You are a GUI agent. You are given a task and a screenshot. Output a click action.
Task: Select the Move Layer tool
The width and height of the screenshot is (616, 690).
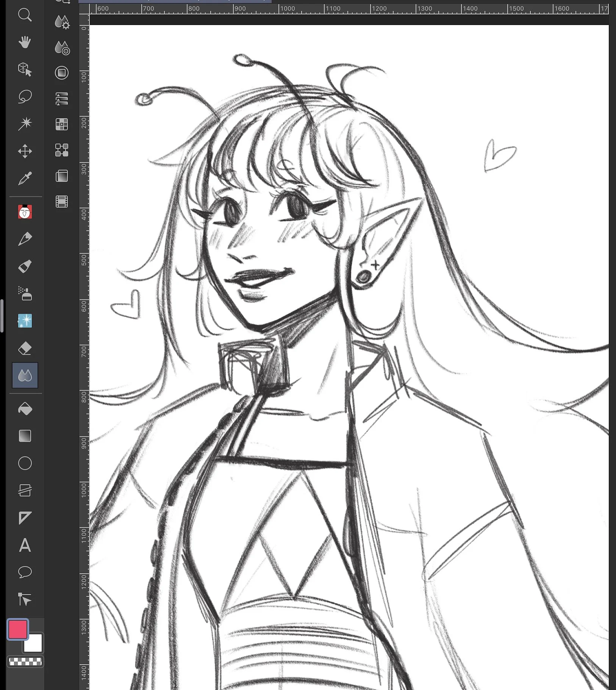click(x=25, y=151)
